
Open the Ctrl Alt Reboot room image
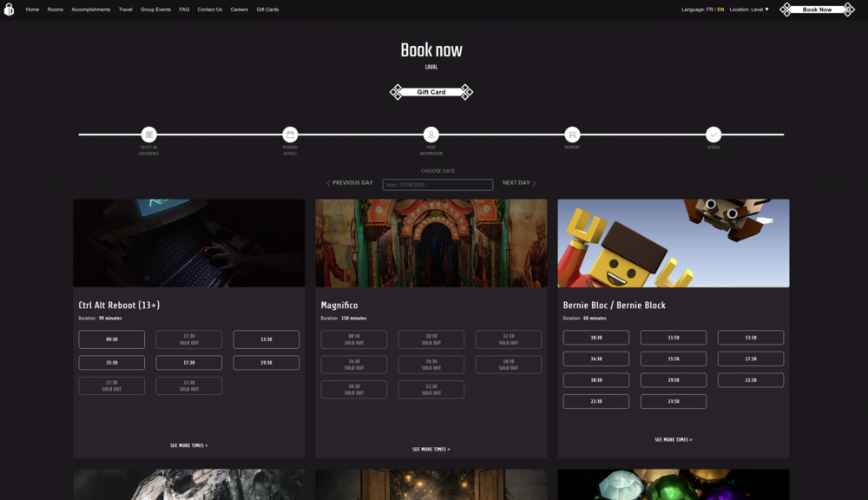coord(188,243)
